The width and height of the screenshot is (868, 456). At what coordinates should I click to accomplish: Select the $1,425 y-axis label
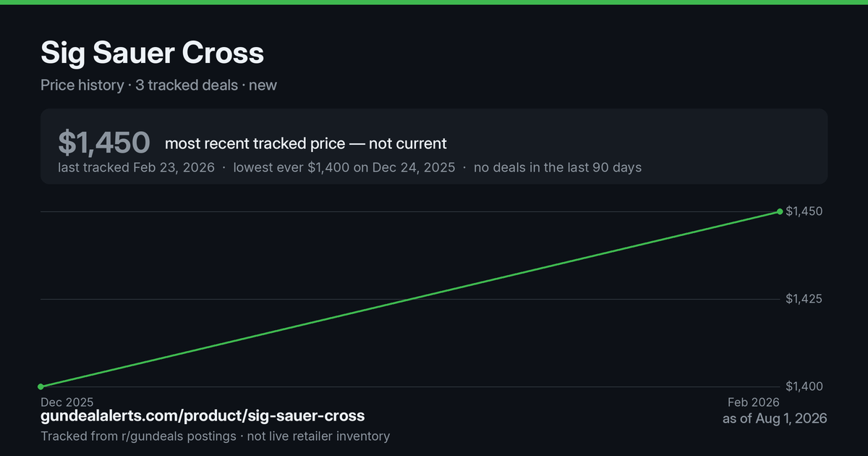coord(804,299)
